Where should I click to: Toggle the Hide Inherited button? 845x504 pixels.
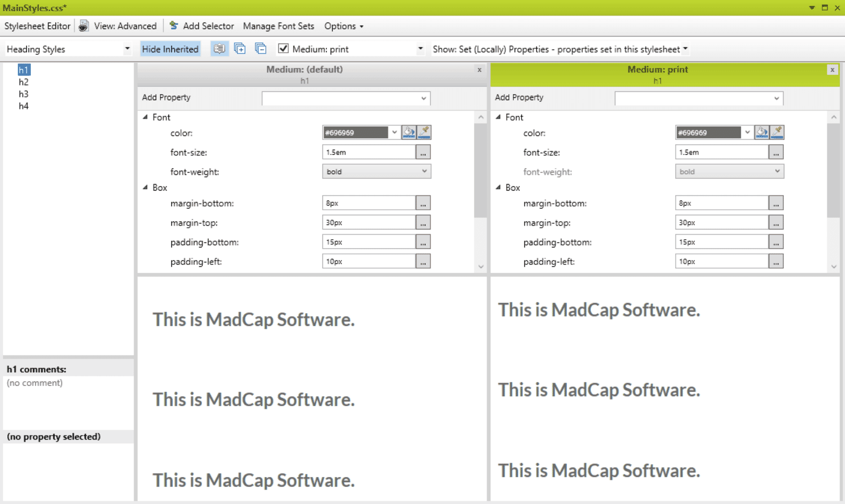tap(170, 49)
